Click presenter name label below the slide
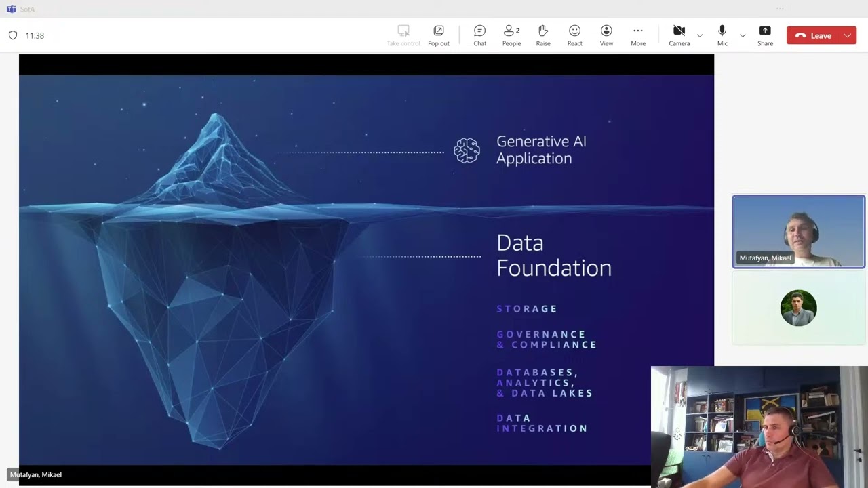 pyautogui.click(x=36, y=474)
